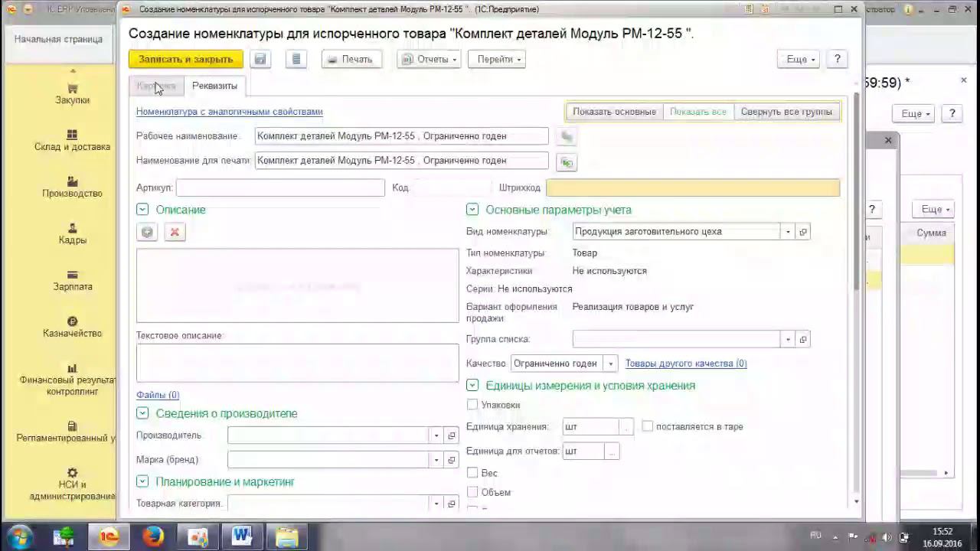
Task: Click the document list icon beside save
Action: [x=296, y=59]
